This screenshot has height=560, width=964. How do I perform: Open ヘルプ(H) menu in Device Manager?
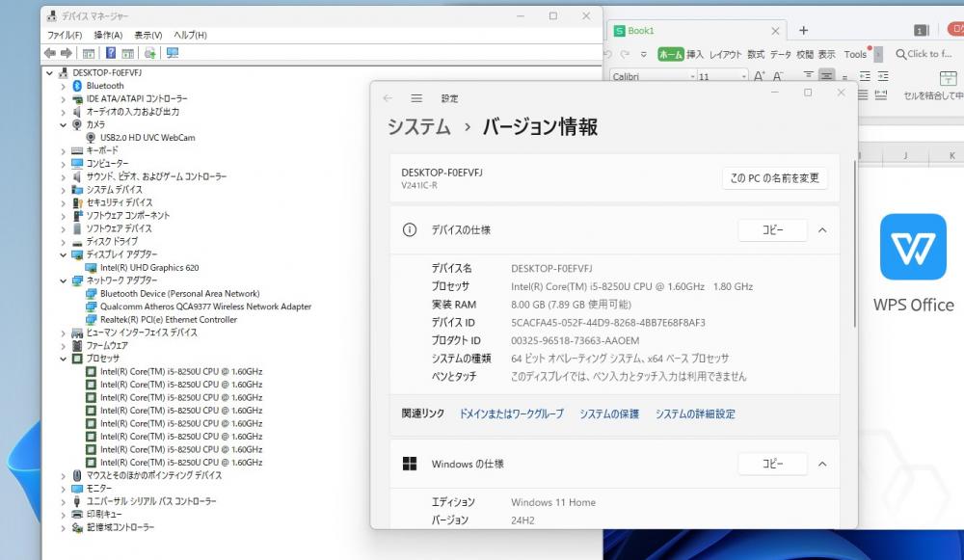[x=190, y=35]
